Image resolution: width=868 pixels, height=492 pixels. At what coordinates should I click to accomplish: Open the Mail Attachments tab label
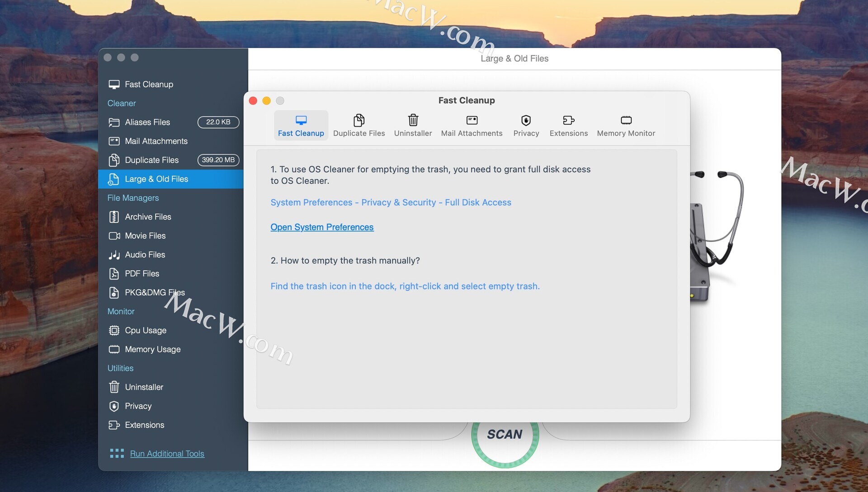point(472,133)
